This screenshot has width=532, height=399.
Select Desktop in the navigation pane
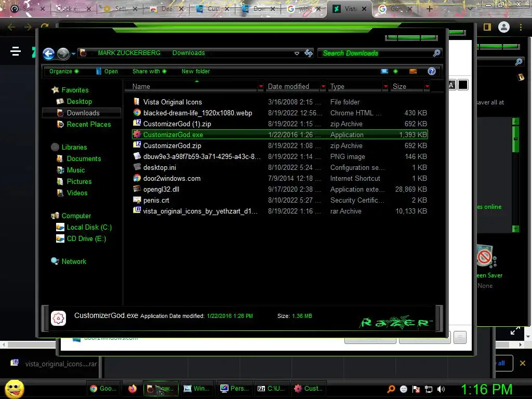pyautogui.click(x=79, y=101)
